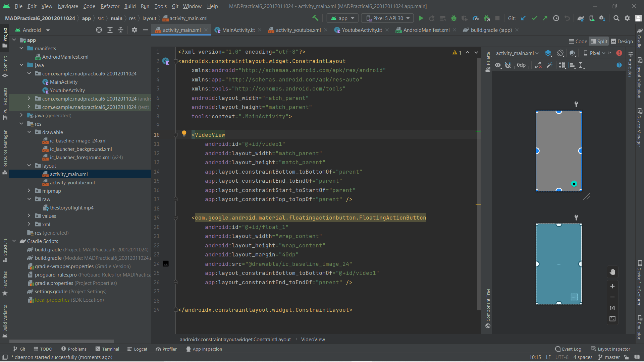The height and width of the screenshot is (362, 644).
Task: Click Clear All Constraints icon
Action: coord(538,65)
